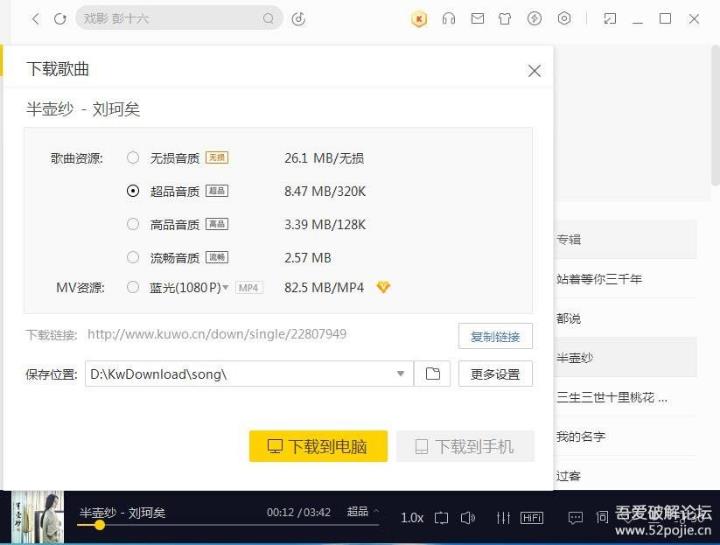Click the VIP diamond icon beside 82.5 MB/MP4
This screenshot has width=720, height=545.
tap(383, 287)
